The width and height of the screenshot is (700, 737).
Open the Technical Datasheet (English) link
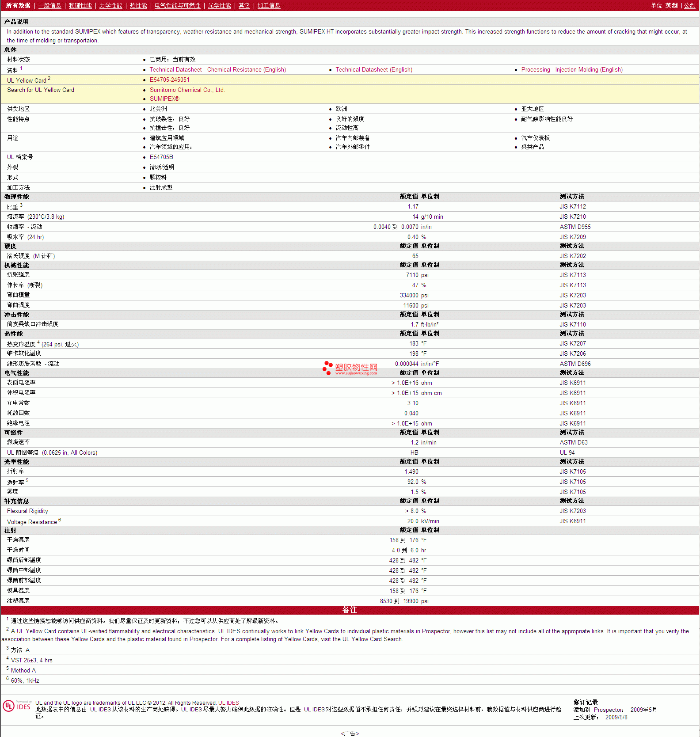coord(374,70)
